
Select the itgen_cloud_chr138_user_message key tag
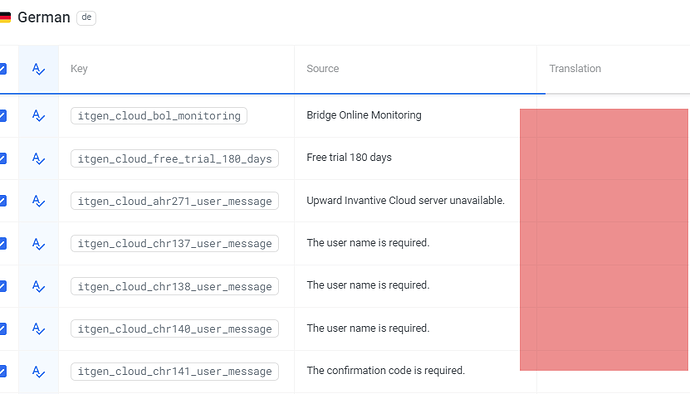175,286
